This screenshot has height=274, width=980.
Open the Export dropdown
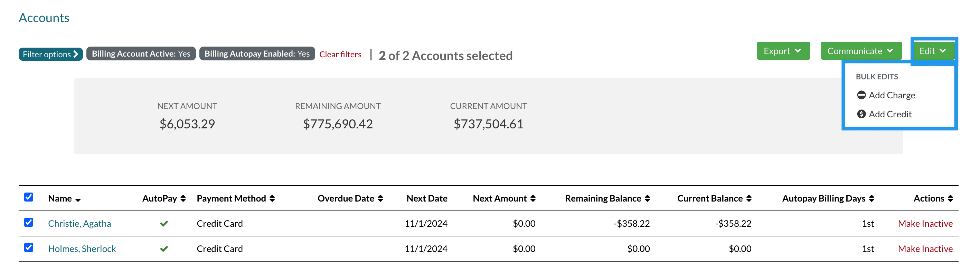[783, 51]
